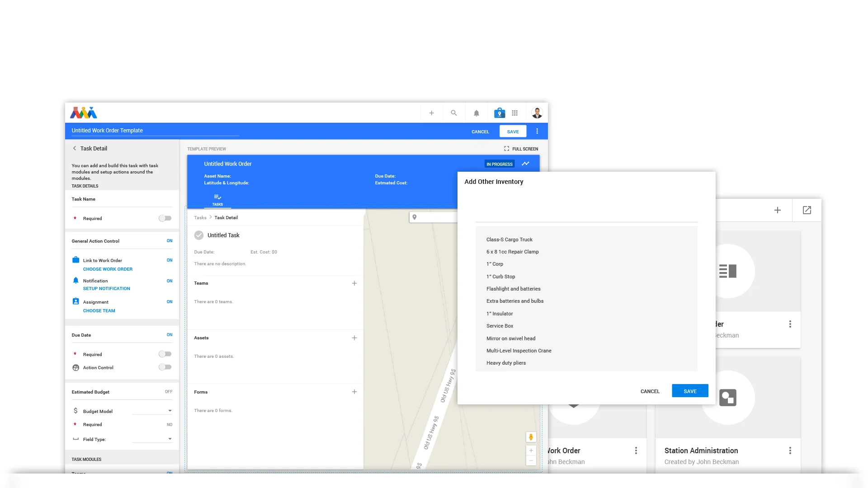This screenshot has width=868, height=488.
Task: Click CANCEL in the blue header bar
Action: pyautogui.click(x=480, y=132)
